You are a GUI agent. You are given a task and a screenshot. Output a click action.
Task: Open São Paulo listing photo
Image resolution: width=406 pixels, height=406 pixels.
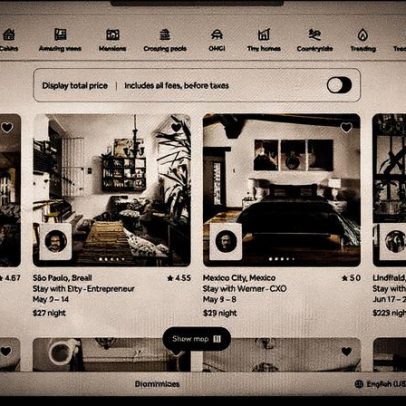(112, 190)
